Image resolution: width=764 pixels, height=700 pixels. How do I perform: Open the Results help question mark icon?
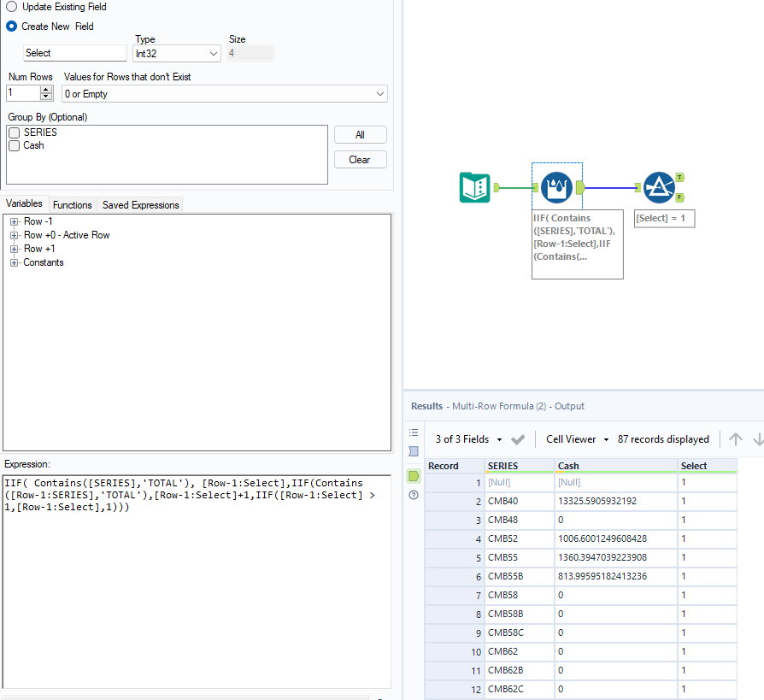pos(414,495)
